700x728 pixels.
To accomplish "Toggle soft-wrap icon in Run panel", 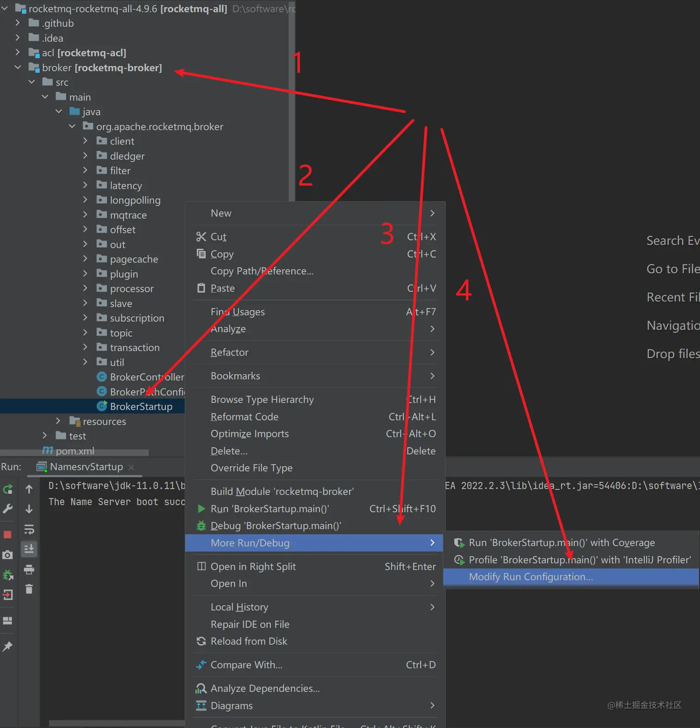I will 29,529.
